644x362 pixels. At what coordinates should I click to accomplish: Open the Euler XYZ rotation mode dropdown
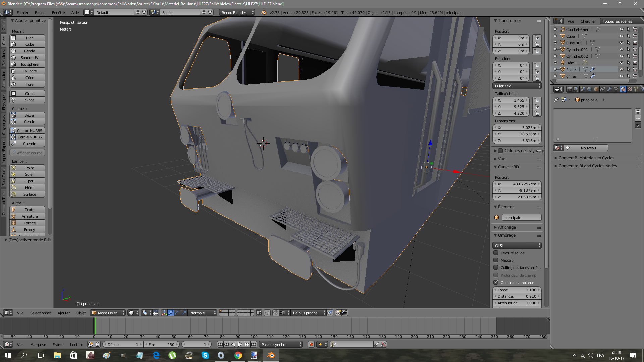(x=517, y=86)
